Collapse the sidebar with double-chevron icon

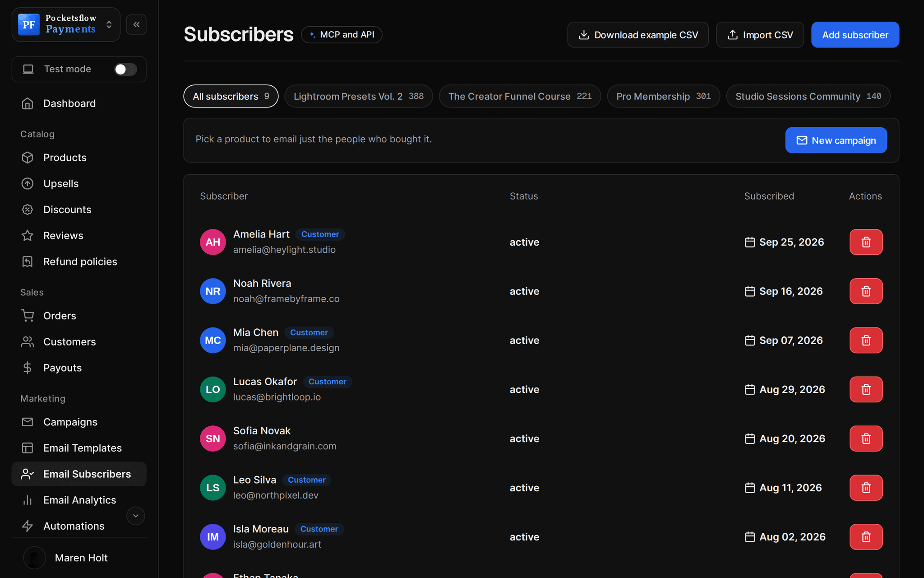coord(136,24)
